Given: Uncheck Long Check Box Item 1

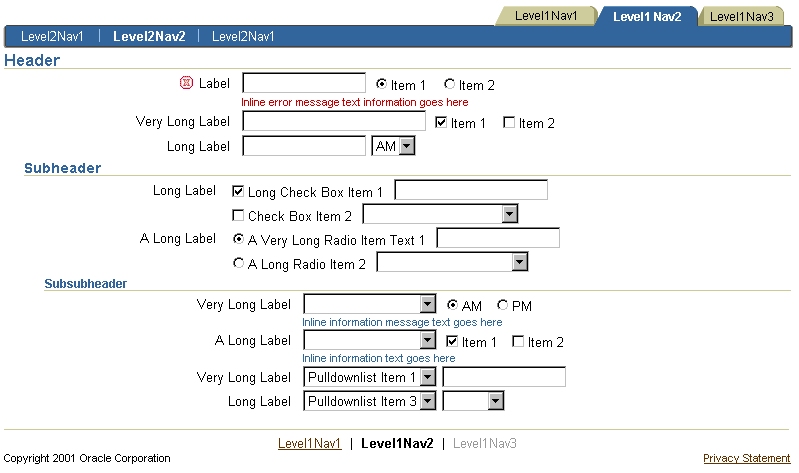Looking at the screenshot, I should pos(237,191).
